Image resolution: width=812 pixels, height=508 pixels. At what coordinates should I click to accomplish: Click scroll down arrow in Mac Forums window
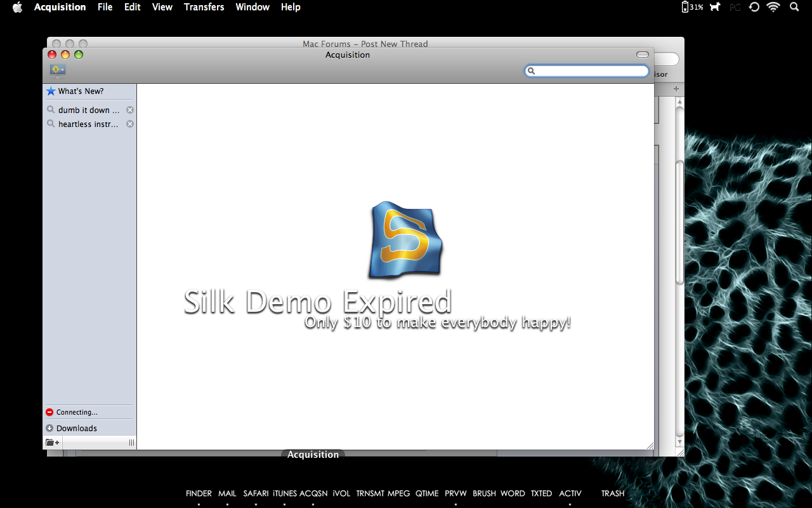tap(679, 442)
